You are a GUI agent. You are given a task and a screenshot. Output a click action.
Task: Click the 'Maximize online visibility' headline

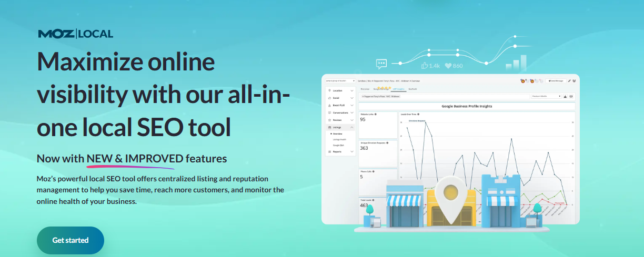pos(163,94)
